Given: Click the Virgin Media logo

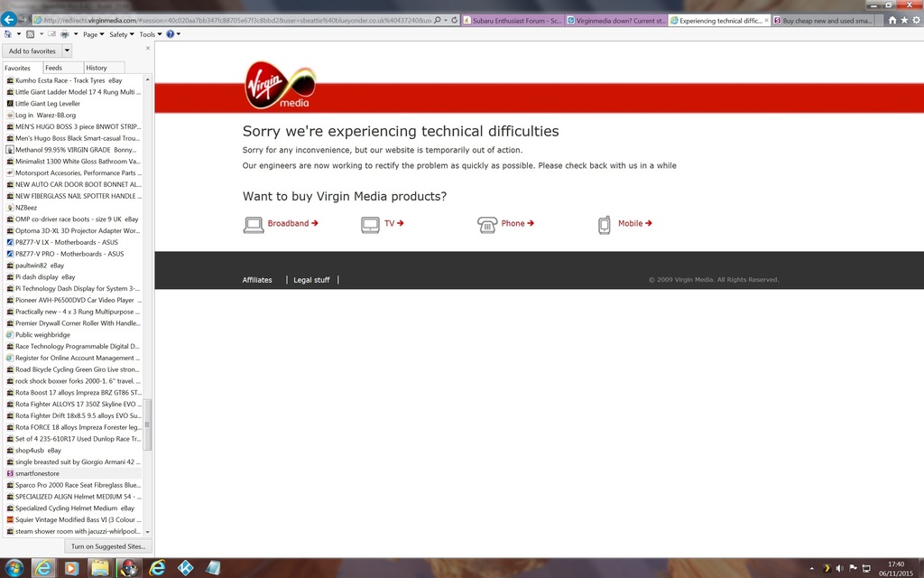Looking at the screenshot, I should pyautogui.click(x=280, y=86).
